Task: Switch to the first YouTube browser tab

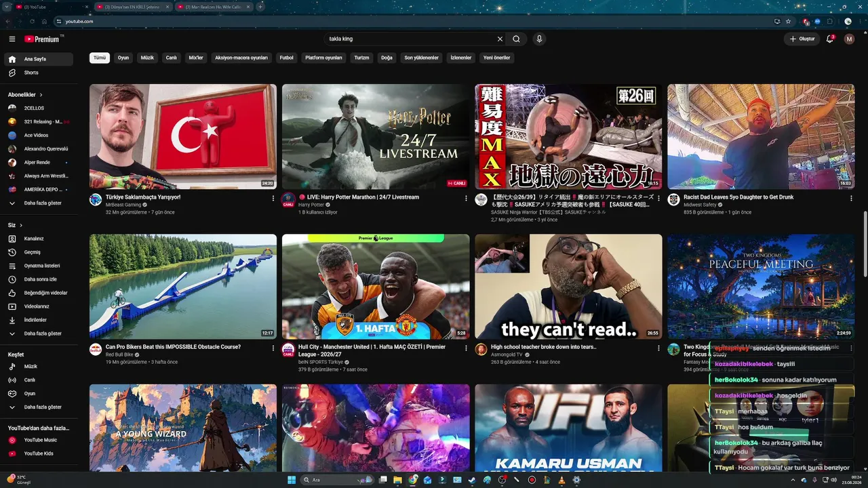Action: tap(51, 7)
